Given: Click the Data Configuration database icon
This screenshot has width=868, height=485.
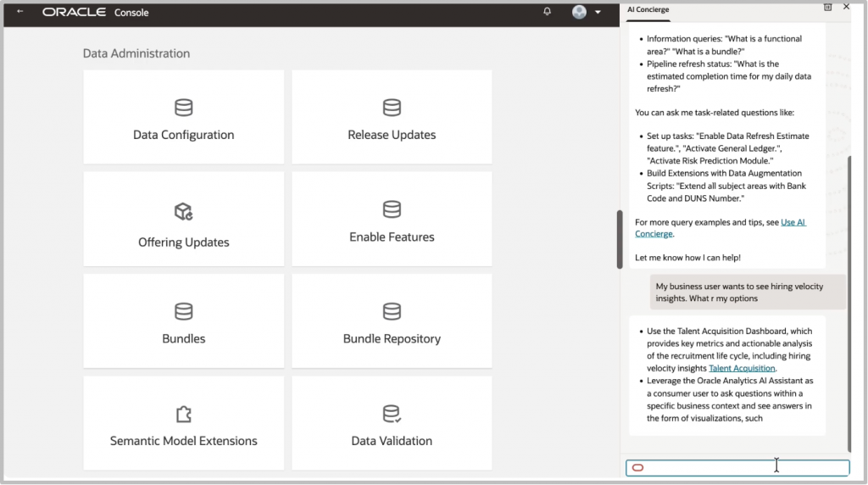Looking at the screenshot, I should coord(183,108).
